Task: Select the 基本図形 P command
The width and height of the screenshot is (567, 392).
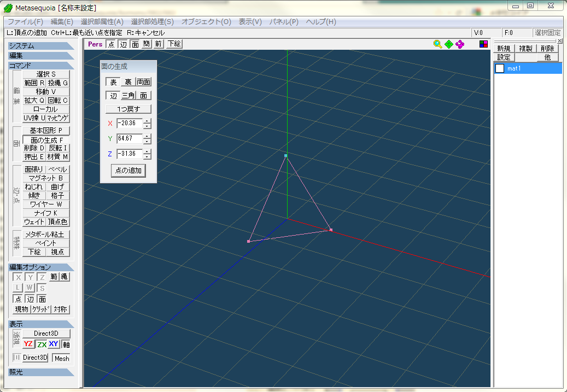Action: click(46, 130)
